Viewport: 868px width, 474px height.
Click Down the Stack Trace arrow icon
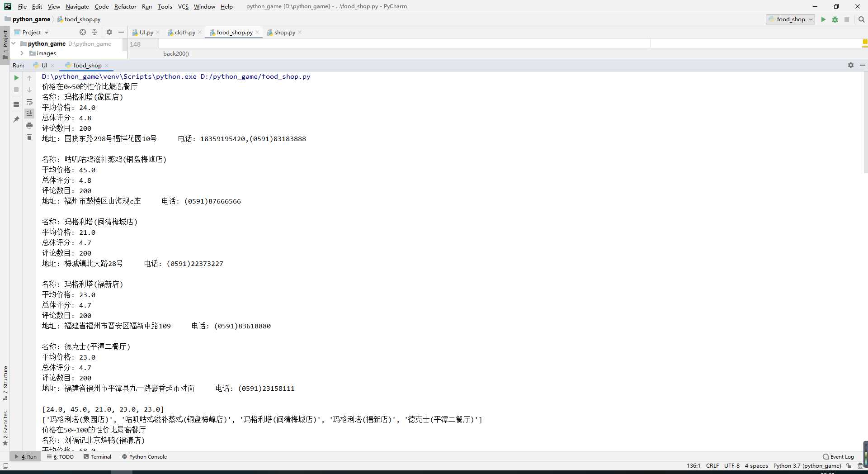click(x=29, y=90)
